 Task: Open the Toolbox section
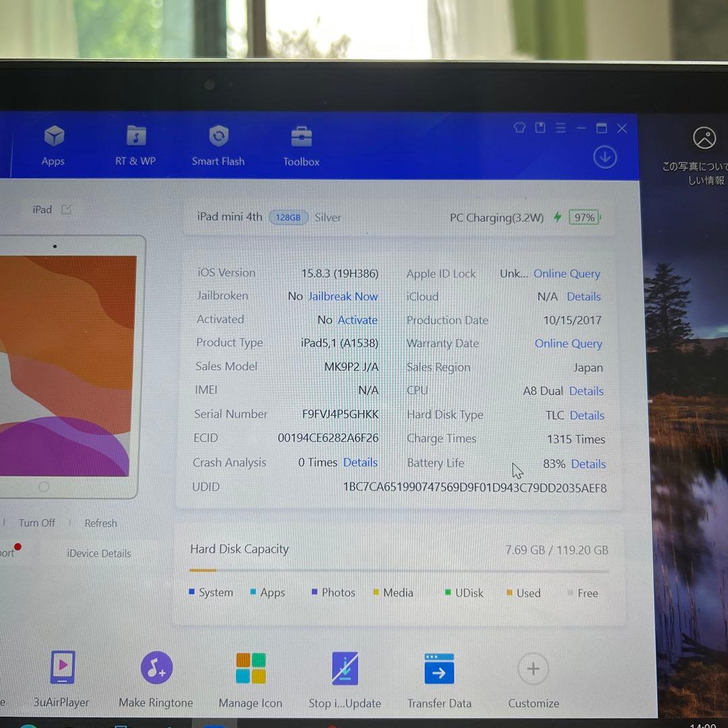[301, 146]
